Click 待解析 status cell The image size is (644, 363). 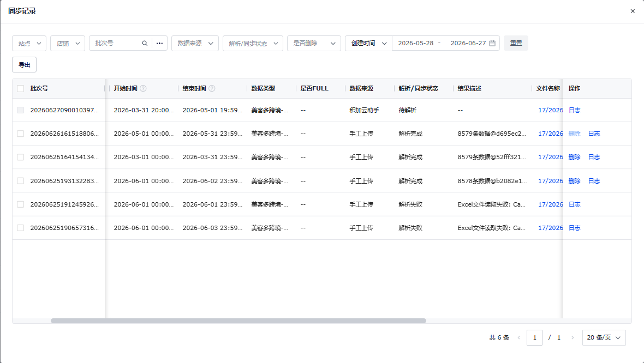coord(408,110)
